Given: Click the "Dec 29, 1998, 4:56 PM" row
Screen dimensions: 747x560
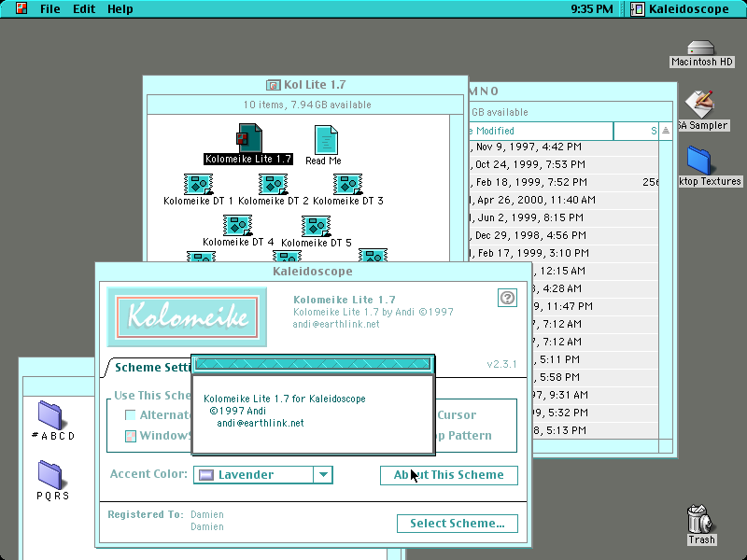Looking at the screenshot, I should coord(564,235).
